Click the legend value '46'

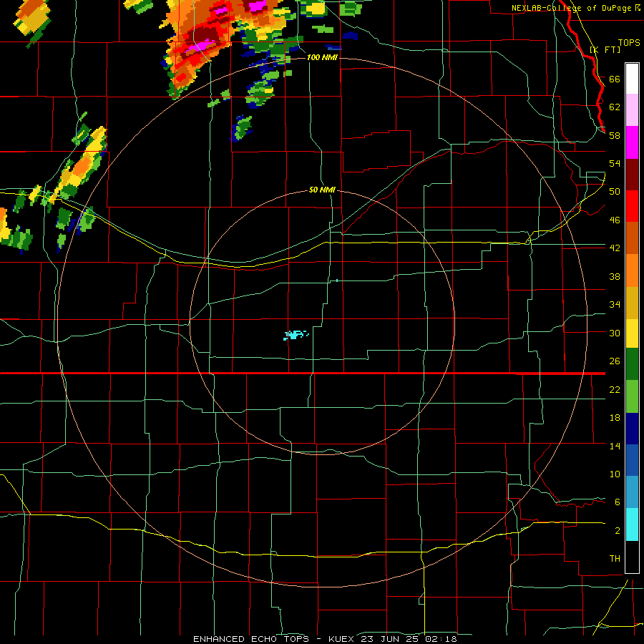[615, 220]
